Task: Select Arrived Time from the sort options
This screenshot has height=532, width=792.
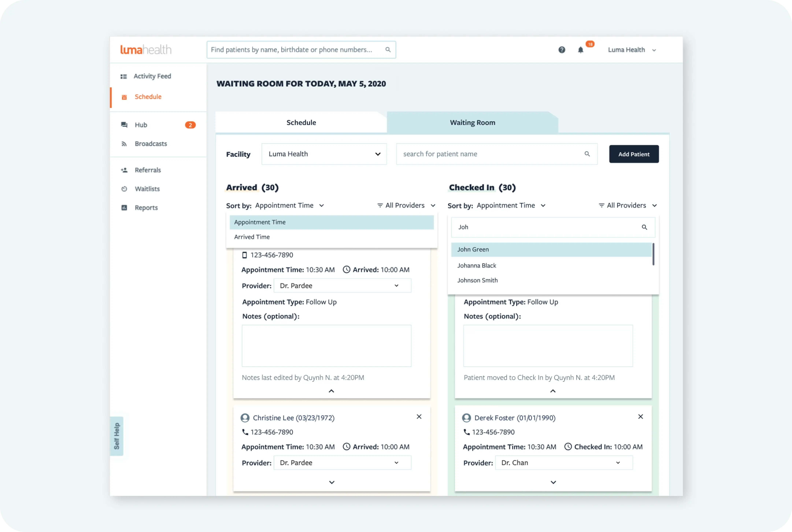Action: [251, 237]
